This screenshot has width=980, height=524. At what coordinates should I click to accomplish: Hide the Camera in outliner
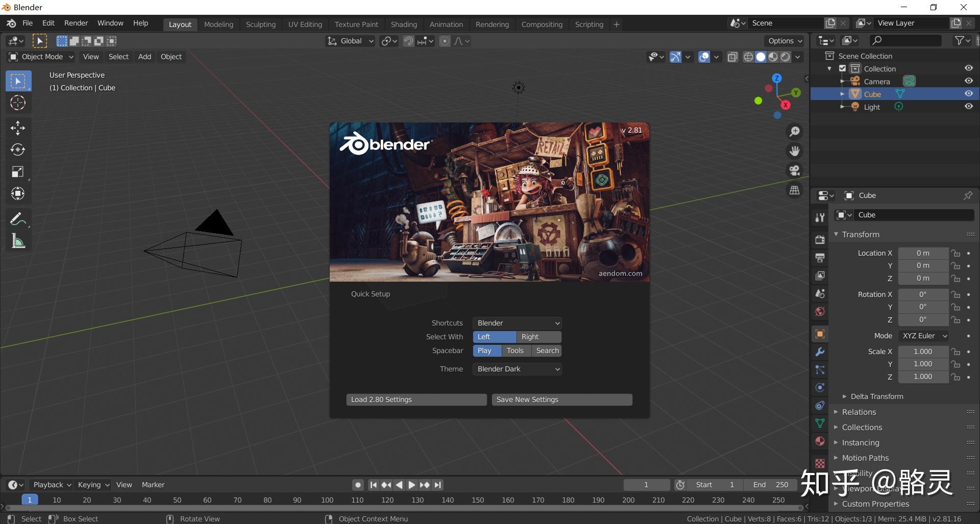[968, 81]
